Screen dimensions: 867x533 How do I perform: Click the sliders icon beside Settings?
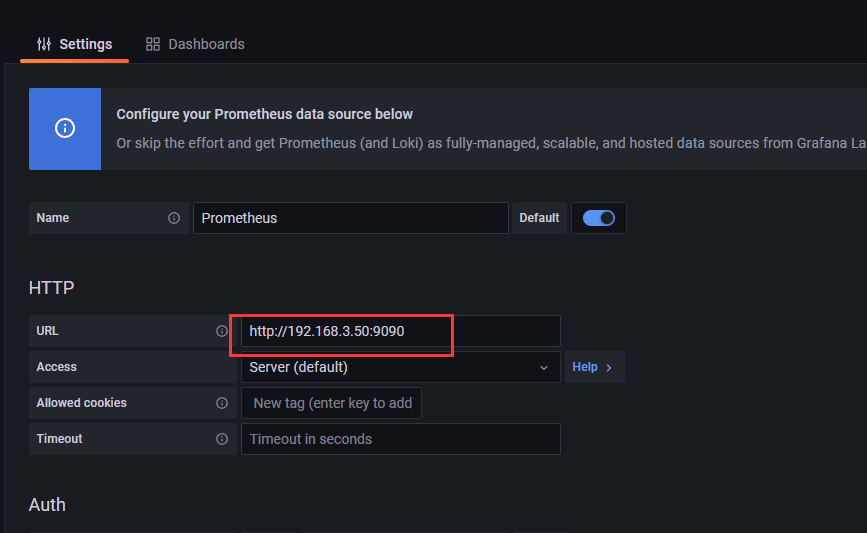[x=44, y=44]
